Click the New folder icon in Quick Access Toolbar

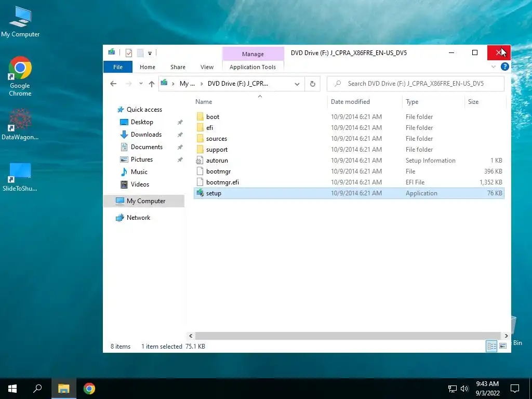(x=140, y=52)
